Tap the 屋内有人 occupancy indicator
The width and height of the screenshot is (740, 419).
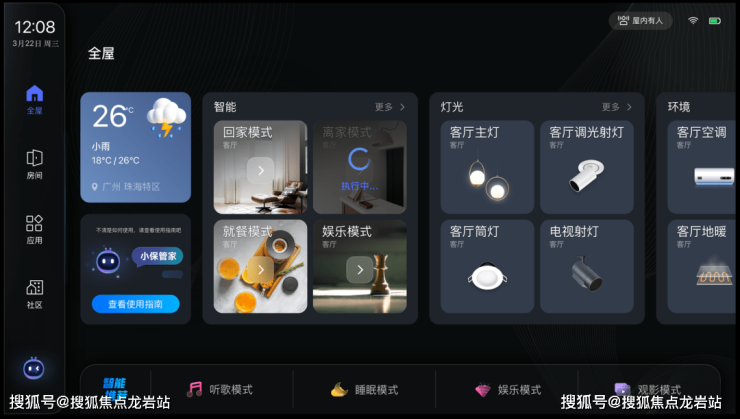click(x=640, y=21)
